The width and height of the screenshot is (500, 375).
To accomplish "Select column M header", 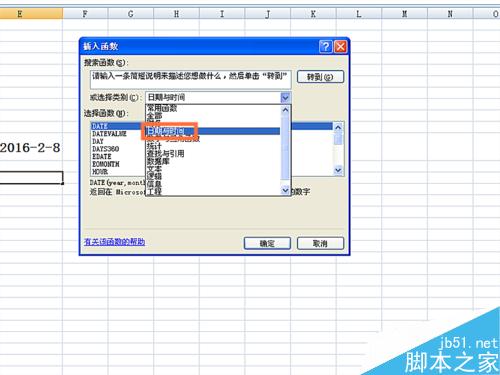I will (x=405, y=14).
